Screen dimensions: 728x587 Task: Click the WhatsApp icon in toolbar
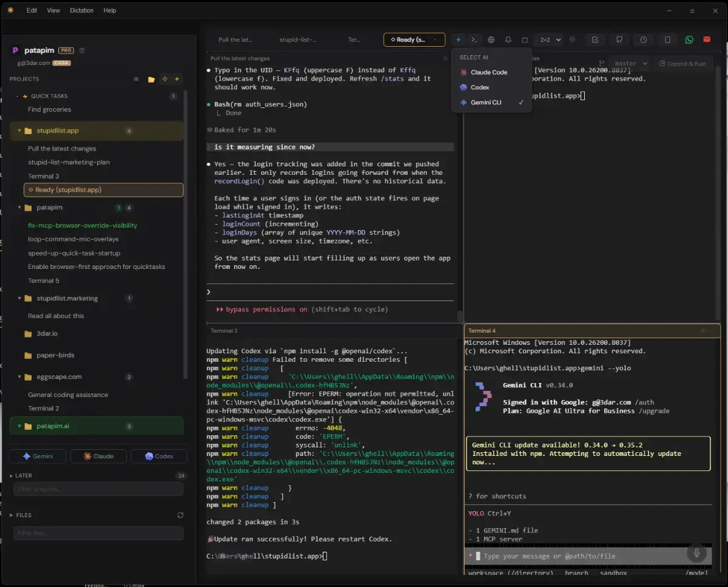[x=689, y=40]
